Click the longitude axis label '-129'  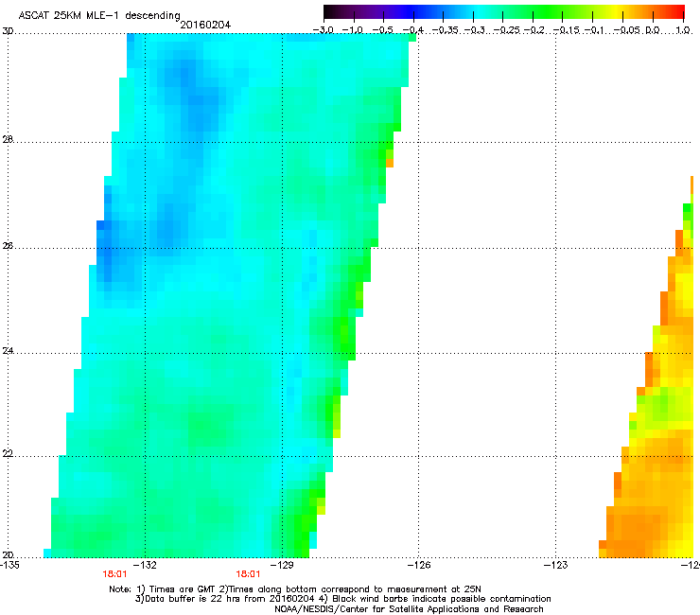(284, 565)
